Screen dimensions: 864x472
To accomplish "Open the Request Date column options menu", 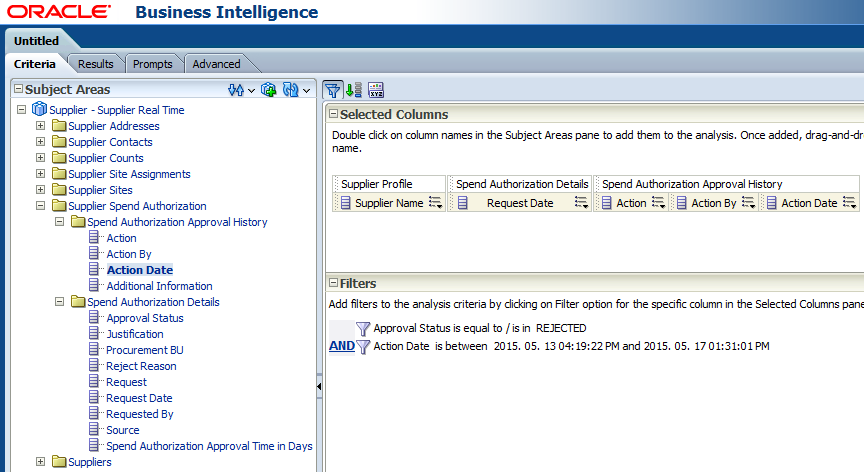I will coord(581,203).
